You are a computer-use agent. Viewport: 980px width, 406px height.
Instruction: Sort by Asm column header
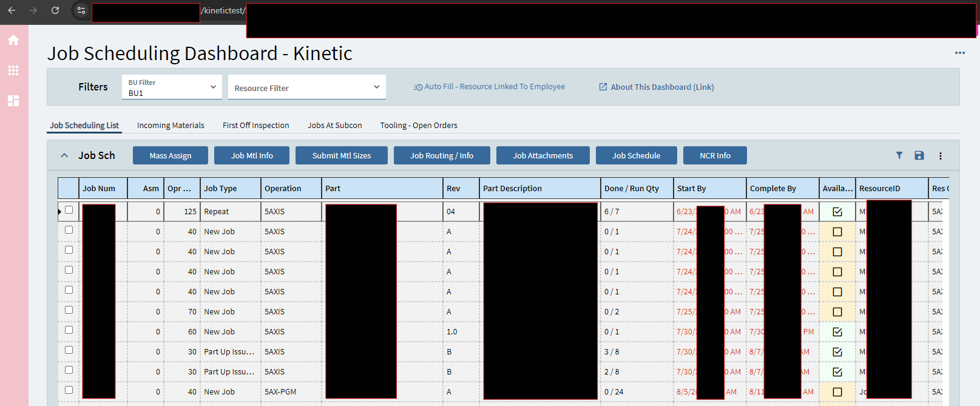(x=146, y=188)
